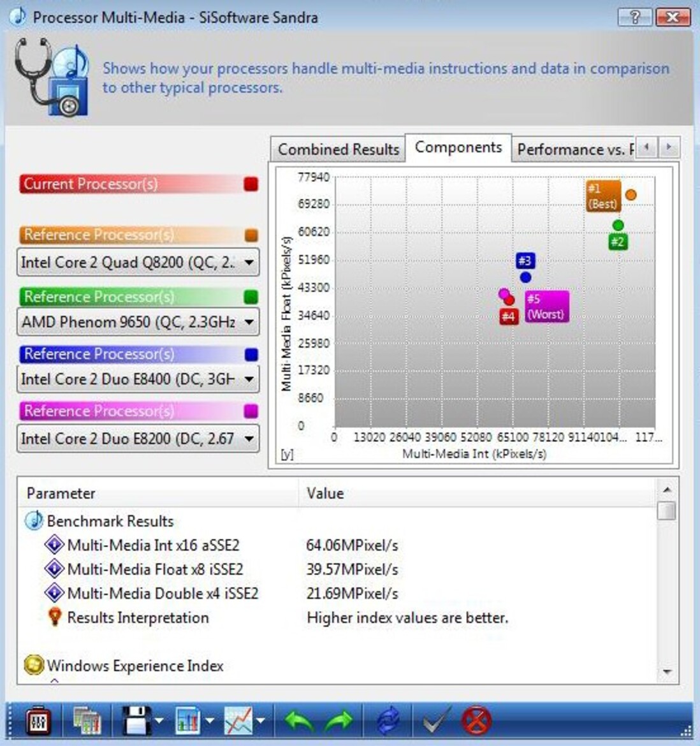Open the Intel Core 2 Duo E8400 dropdown
Image resolution: width=700 pixels, height=746 pixels.
click(x=138, y=379)
